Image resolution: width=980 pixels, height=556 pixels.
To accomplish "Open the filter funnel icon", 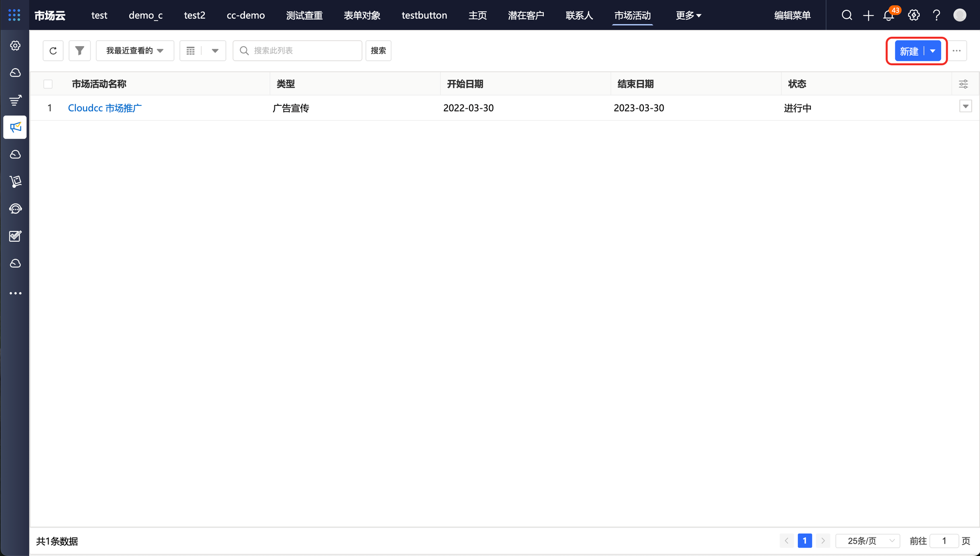I will pos(79,51).
